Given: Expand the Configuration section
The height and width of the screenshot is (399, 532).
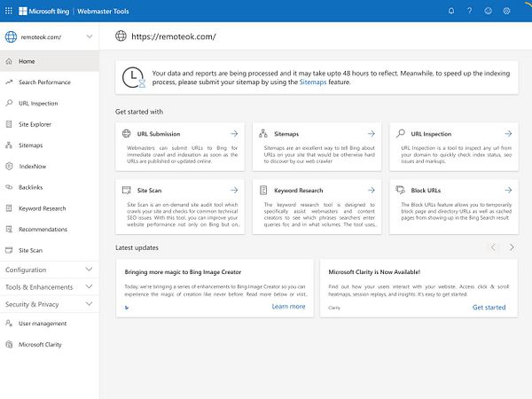Looking at the screenshot, I should click(50, 270).
